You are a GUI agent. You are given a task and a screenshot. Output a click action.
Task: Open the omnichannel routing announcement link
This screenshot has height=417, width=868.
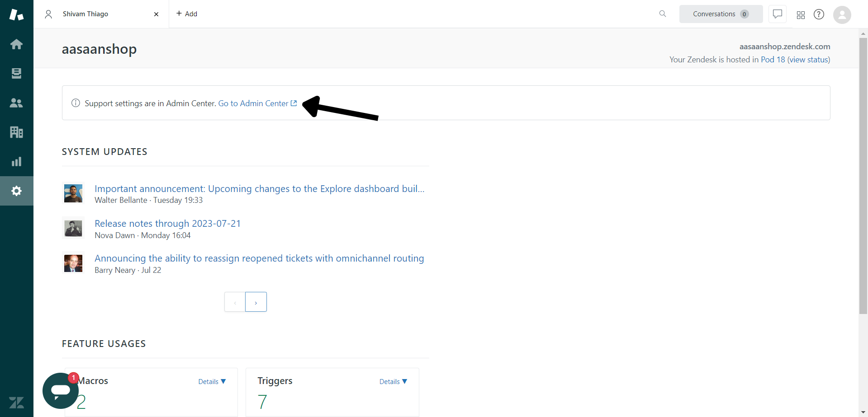[x=259, y=258]
